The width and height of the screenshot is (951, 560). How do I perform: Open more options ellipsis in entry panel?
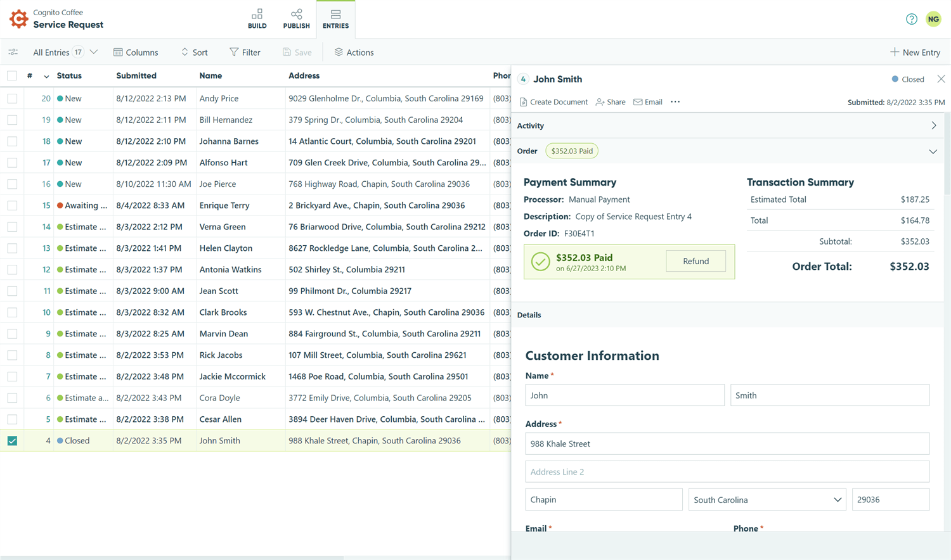point(675,102)
